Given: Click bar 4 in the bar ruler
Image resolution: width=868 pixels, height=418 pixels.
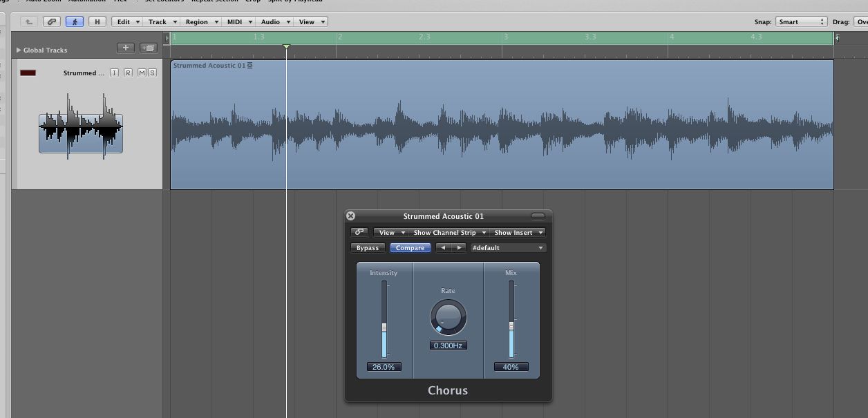Looking at the screenshot, I should 671,37.
